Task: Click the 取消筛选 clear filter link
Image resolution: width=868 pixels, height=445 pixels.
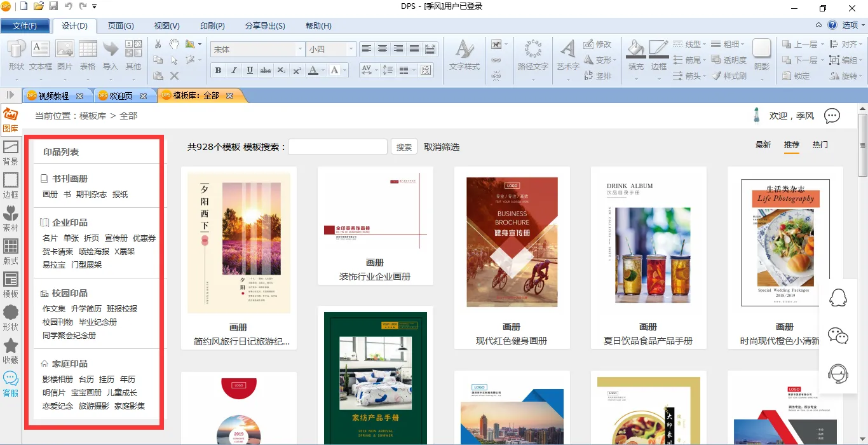Action: pos(442,147)
